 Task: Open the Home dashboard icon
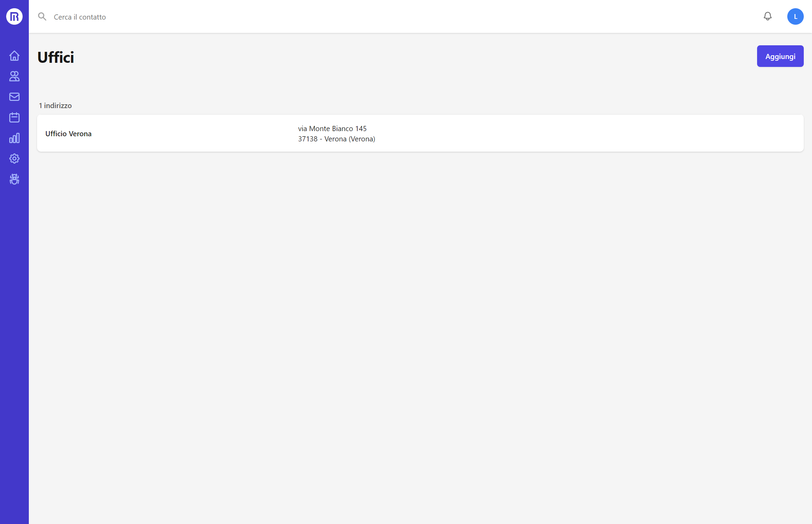tap(14, 55)
